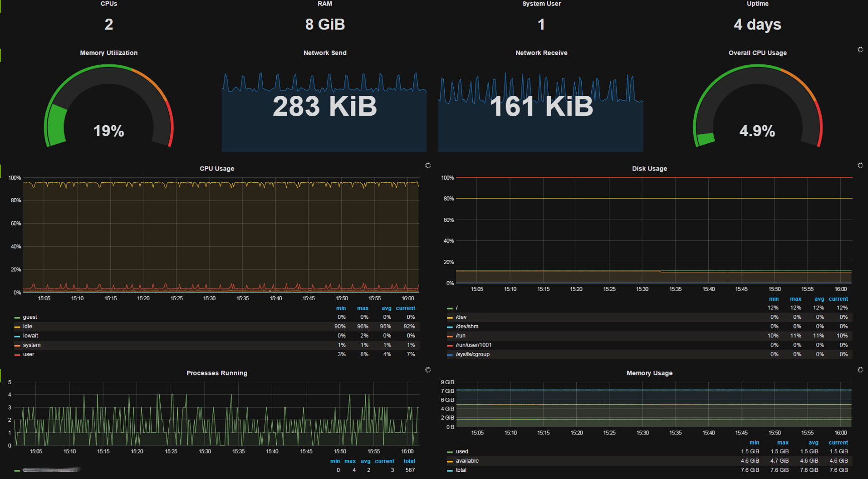The height and width of the screenshot is (479, 868).
Task: Sort Memory Usage legend by max column
Action: click(x=783, y=443)
